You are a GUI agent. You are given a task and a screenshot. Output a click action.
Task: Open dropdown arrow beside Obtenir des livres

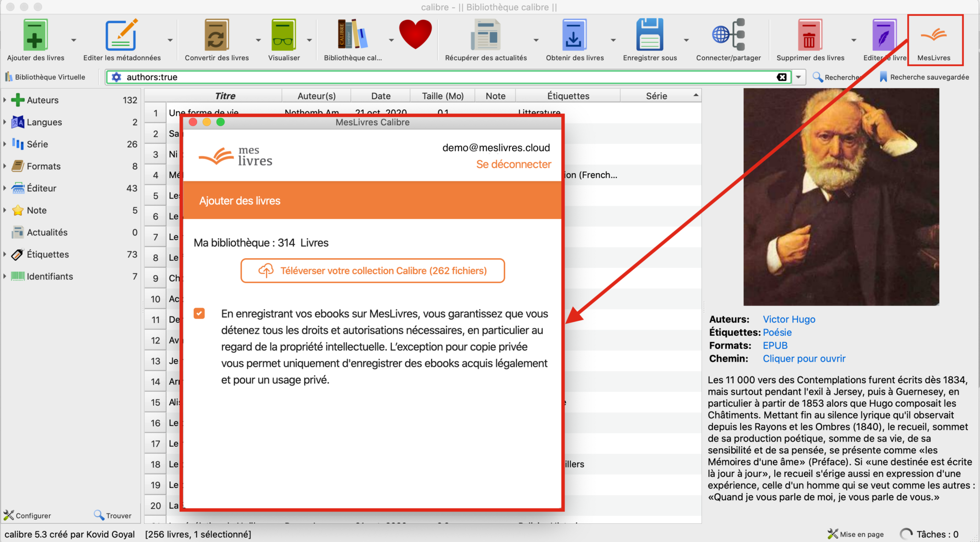(613, 40)
